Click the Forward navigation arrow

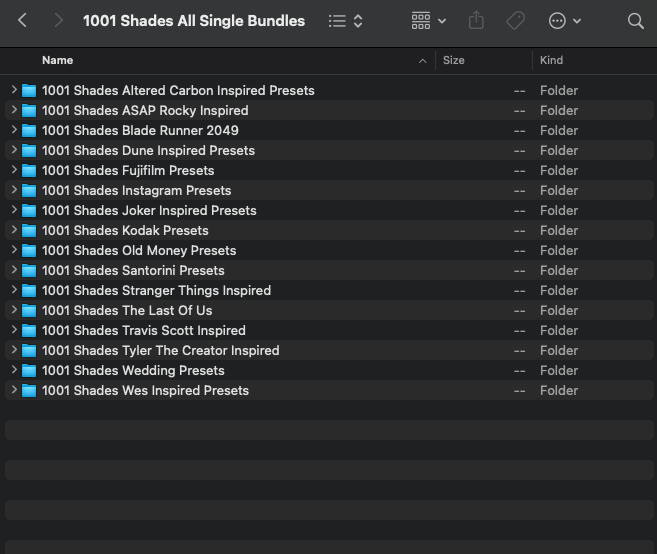point(58,21)
